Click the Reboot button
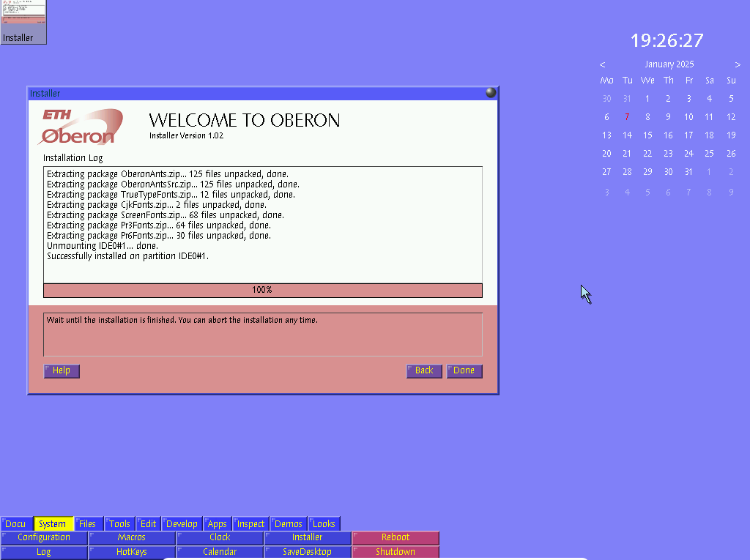Image resolution: width=750 pixels, height=560 pixels. coord(396,537)
